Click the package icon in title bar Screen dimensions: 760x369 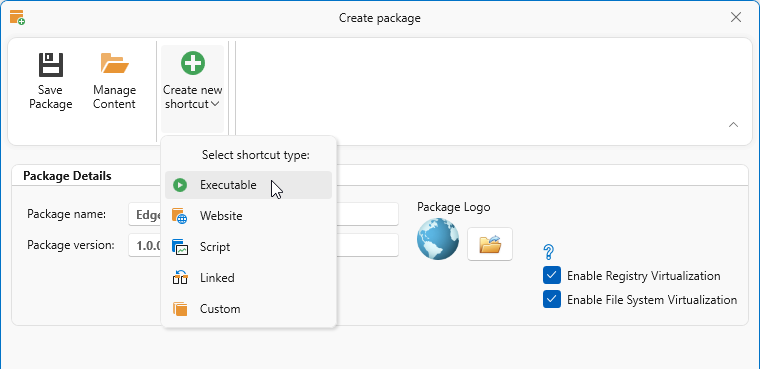coord(17,17)
